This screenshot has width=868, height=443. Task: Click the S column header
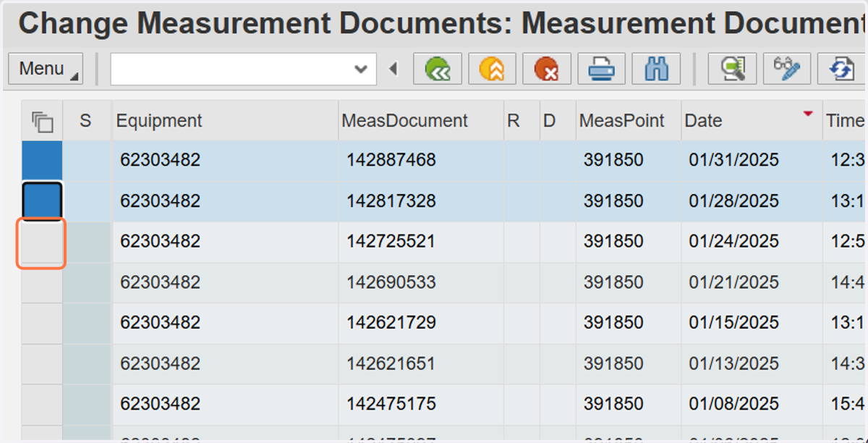(x=86, y=121)
